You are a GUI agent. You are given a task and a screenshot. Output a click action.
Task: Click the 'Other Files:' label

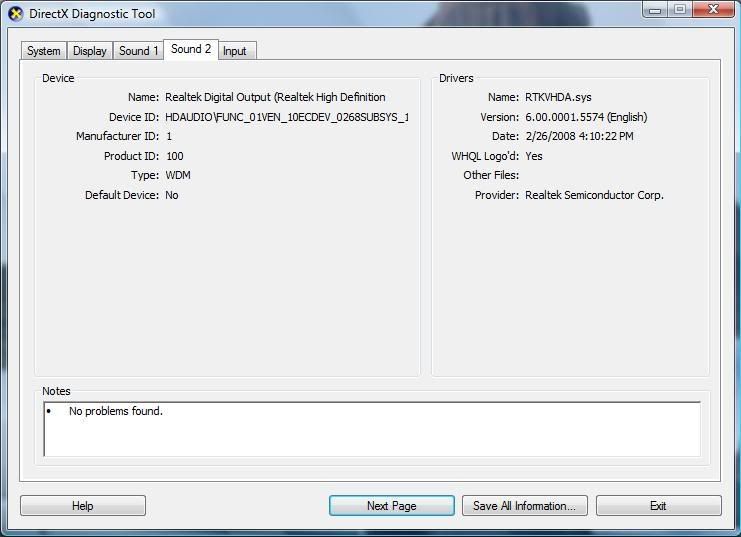491,175
